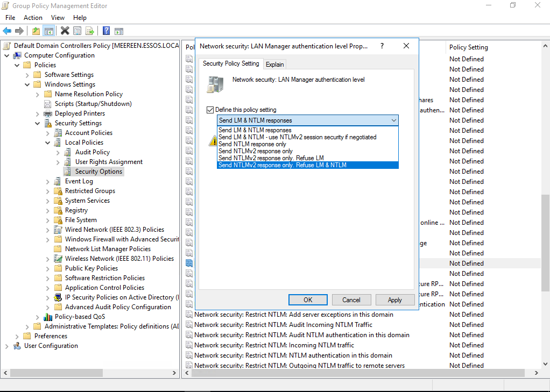The width and height of the screenshot is (550, 392).
Task: Click the Delete X toolbar icon
Action: pos(65,31)
